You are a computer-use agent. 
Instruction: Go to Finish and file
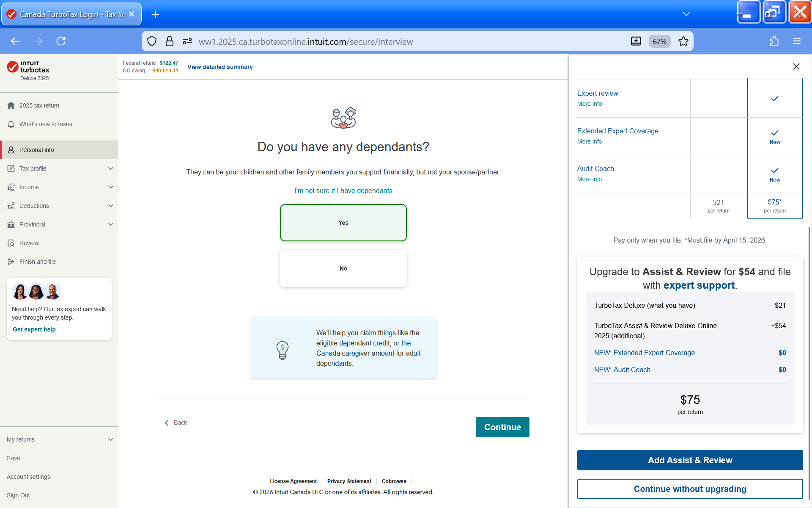point(37,262)
